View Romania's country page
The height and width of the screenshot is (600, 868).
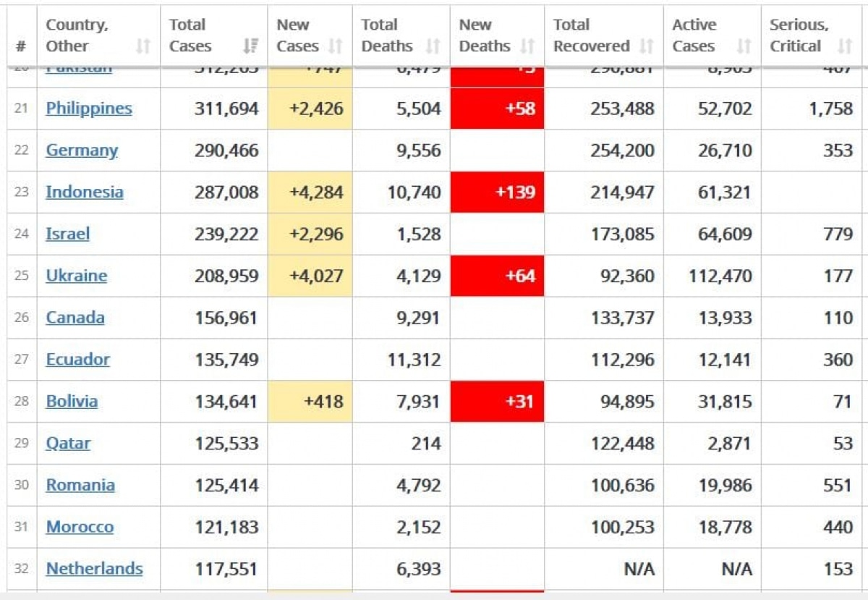point(80,485)
